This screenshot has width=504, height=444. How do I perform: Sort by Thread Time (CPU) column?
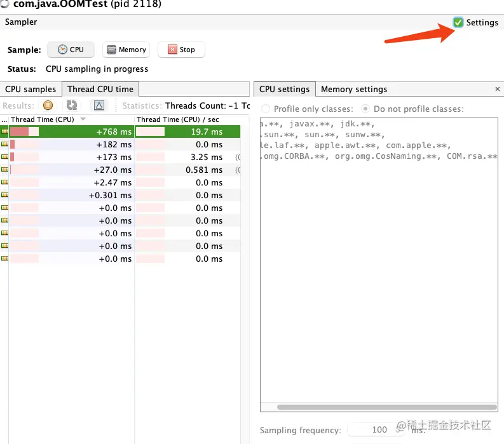click(71, 119)
